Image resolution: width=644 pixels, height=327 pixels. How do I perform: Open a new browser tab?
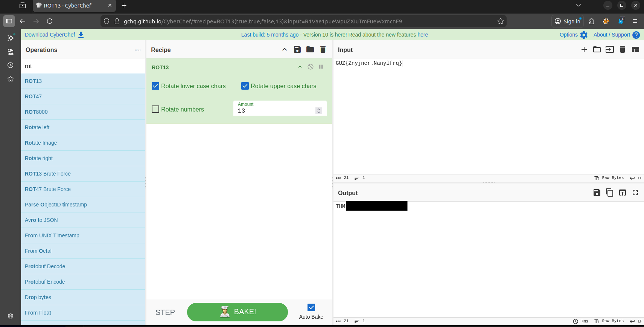124,6
